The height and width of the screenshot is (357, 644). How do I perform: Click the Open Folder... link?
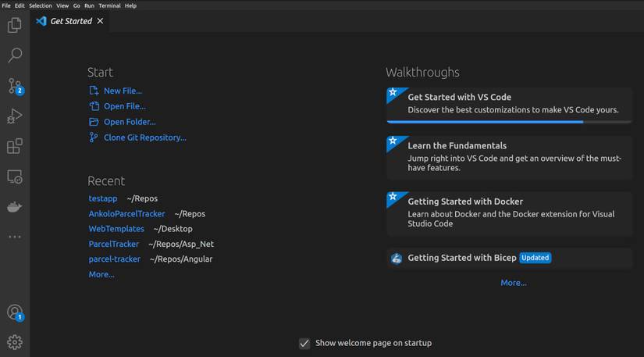coord(130,122)
